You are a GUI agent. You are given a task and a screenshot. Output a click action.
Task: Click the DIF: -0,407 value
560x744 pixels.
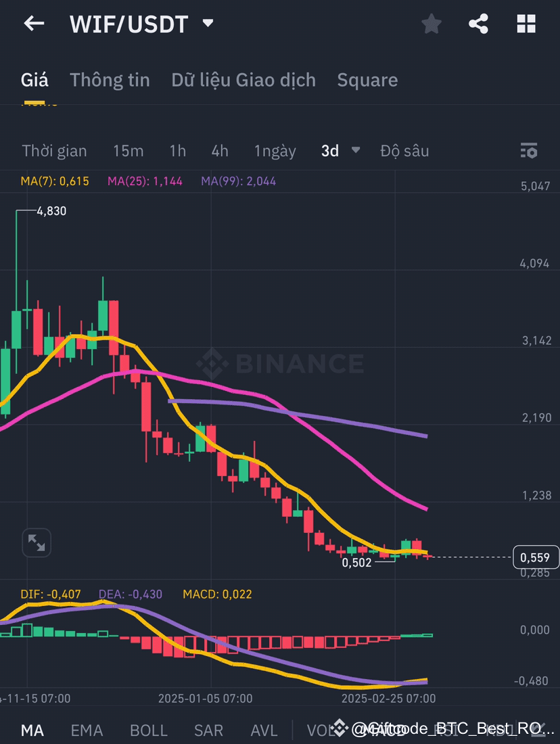pyautogui.click(x=50, y=594)
